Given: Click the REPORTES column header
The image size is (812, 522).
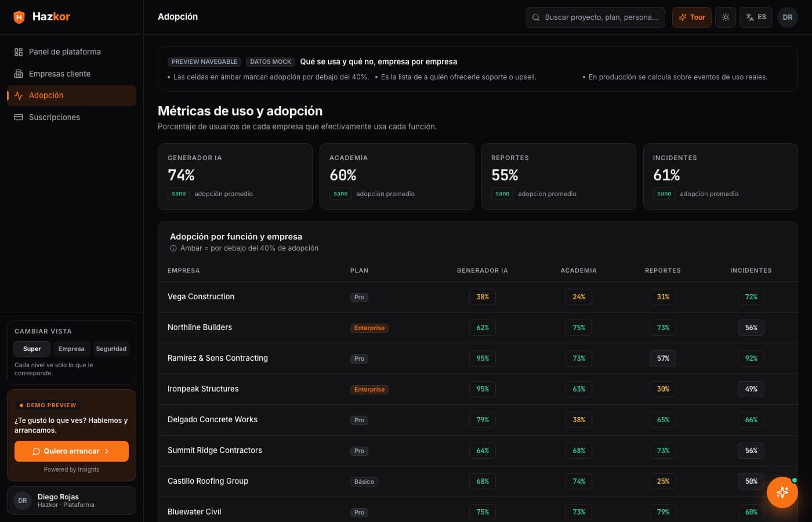Looking at the screenshot, I should (663, 271).
